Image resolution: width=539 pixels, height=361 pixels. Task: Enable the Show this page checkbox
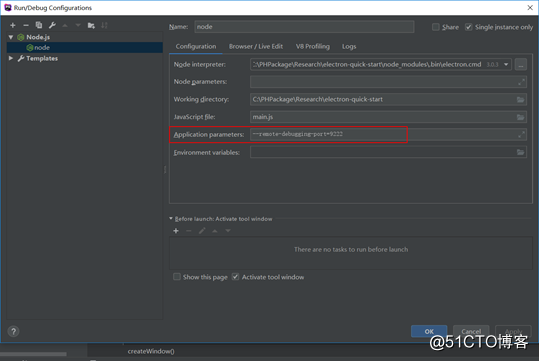[x=177, y=277]
